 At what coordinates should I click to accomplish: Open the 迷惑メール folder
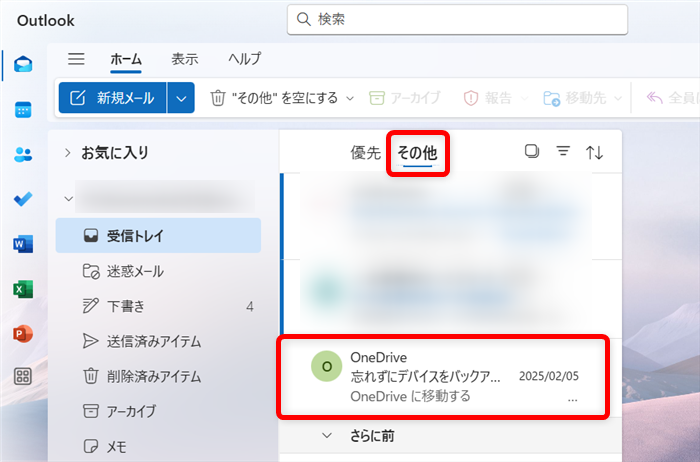(x=136, y=271)
